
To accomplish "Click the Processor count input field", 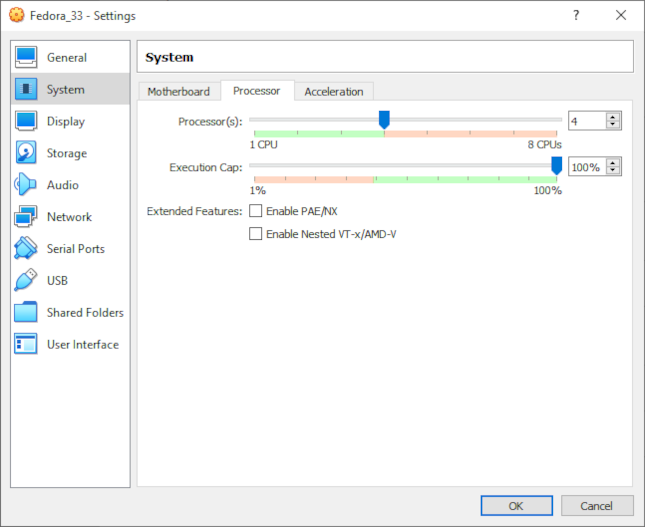I will (587, 121).
